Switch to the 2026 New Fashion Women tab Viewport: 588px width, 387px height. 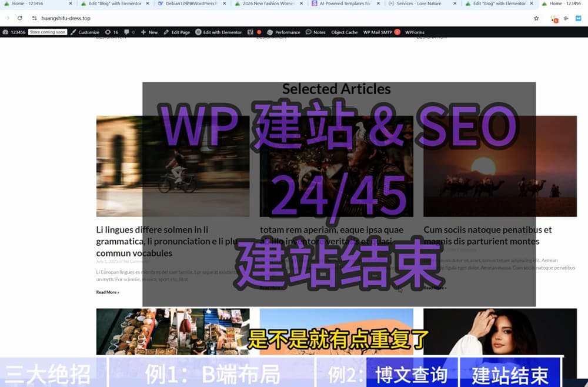(268, 4)
